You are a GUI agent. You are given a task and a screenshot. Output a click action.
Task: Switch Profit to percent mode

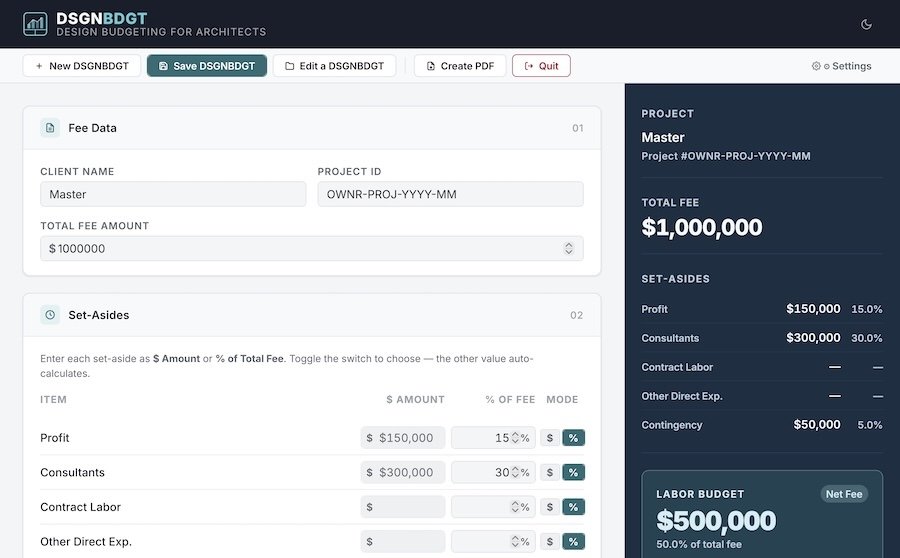click(x=573, y=438)
